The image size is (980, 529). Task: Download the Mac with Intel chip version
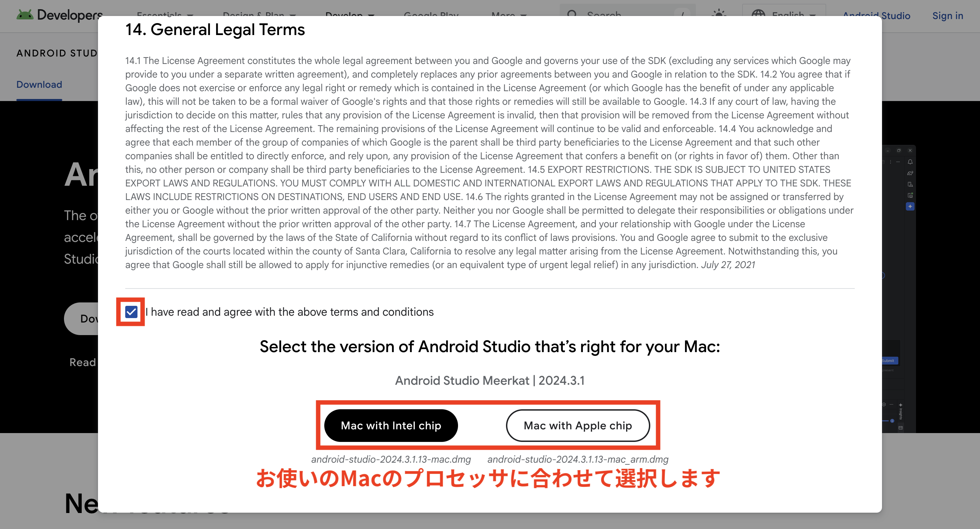tap(391, 426)
